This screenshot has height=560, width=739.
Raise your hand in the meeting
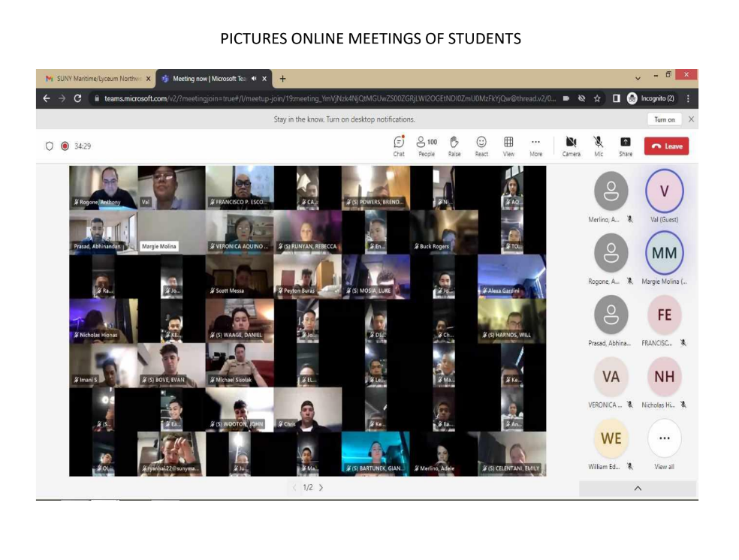pos(454,146)
